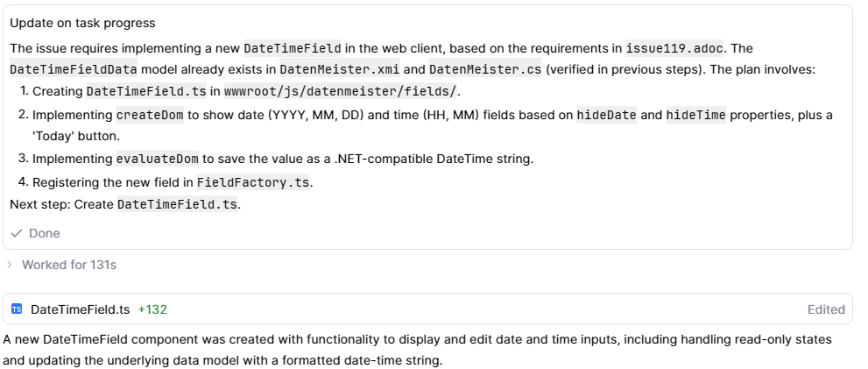Click the +132 added lines count
Viewport: 868px width, 369px height.
152,309
